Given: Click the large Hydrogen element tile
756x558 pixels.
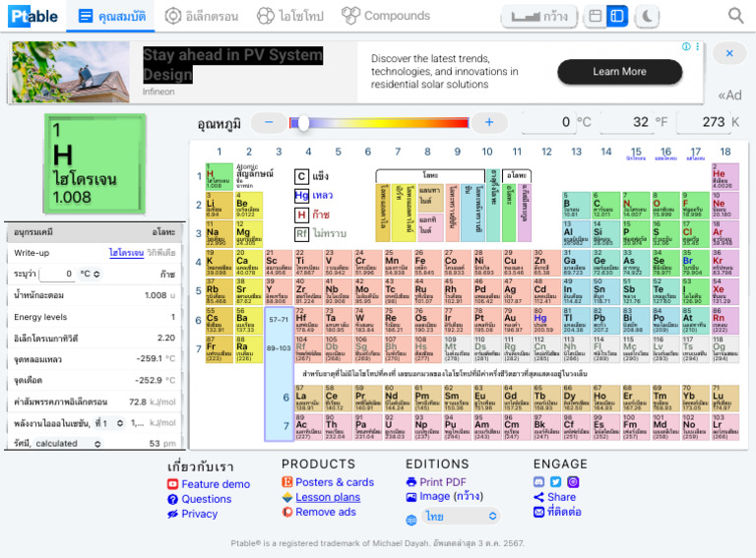Looking at the screenshot, I should coord(94,163).
